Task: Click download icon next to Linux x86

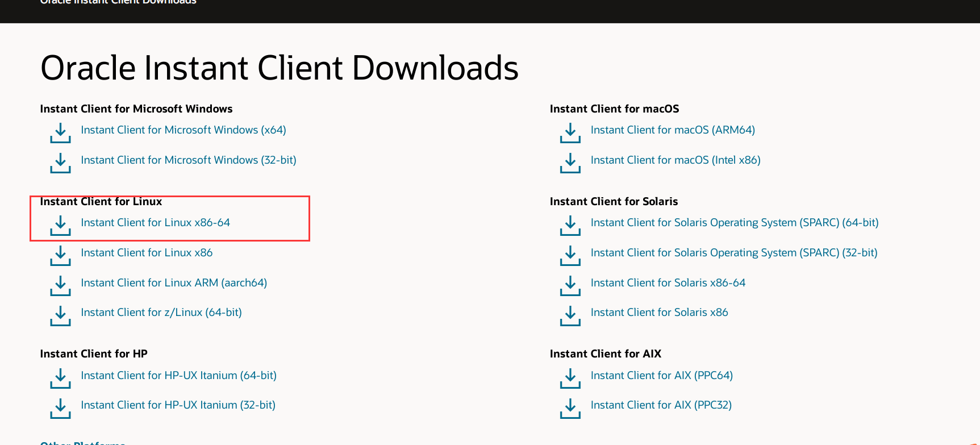Action: pos(60,256)
